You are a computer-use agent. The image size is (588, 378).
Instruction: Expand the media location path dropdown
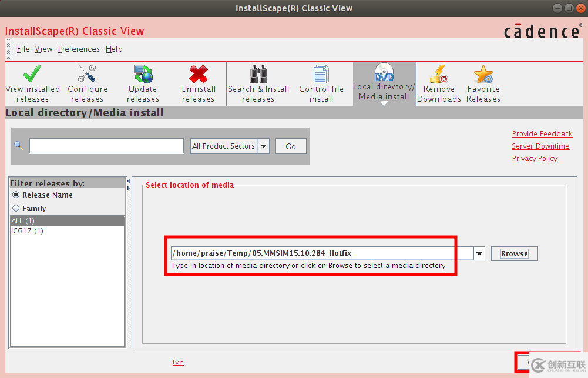[479, 253]
